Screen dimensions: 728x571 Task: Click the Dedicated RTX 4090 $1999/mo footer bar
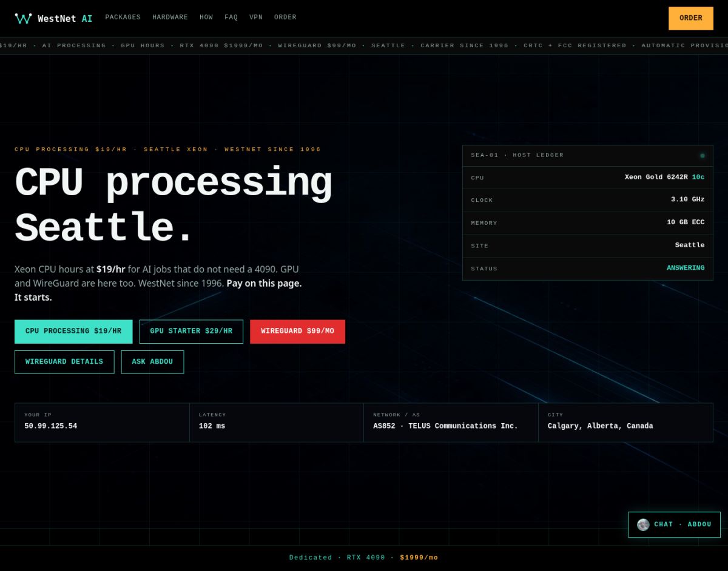click(364, 558)
